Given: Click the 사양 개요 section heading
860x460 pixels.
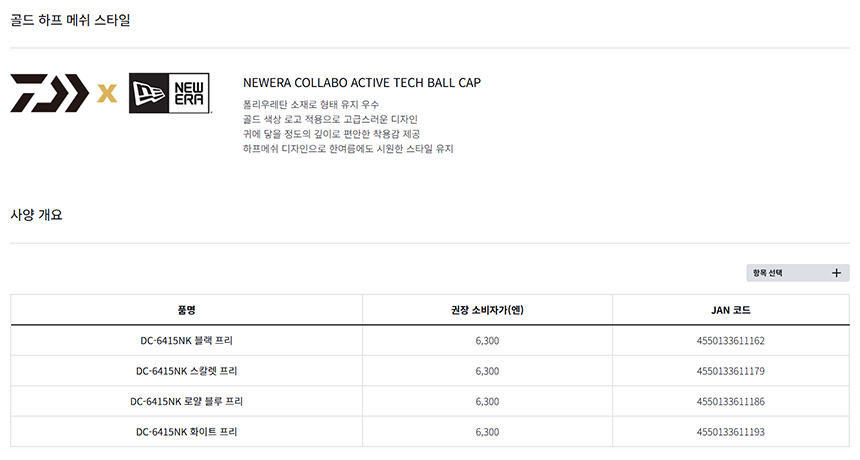Looking at the screenshot, I should pos(36,215).
